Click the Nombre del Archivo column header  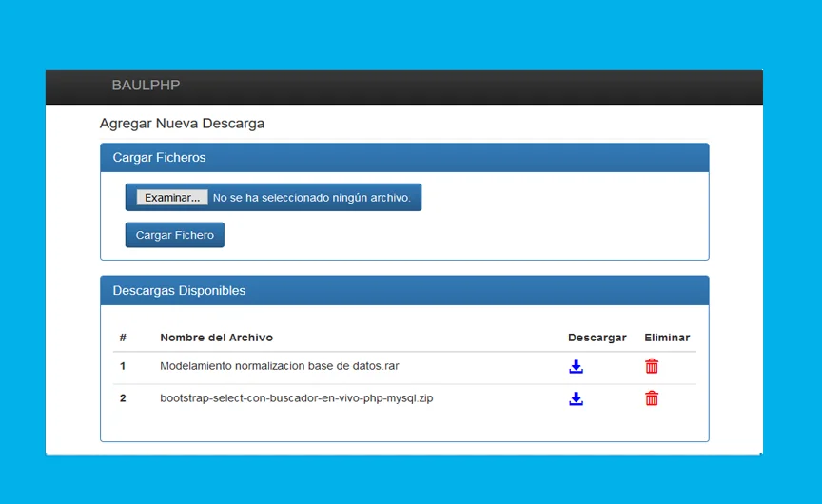click(x=216, y=338)
